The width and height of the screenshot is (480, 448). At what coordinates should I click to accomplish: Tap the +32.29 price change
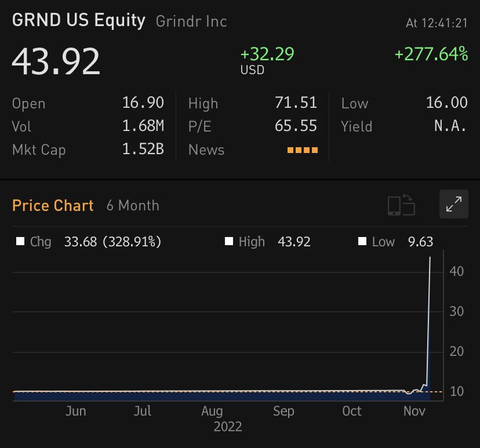click(267, 54)
